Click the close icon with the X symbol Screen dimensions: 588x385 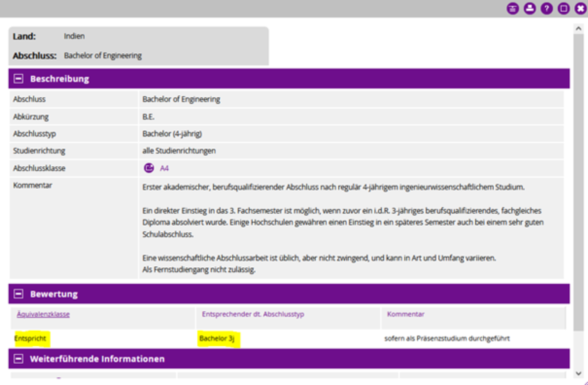click(580, 9)
